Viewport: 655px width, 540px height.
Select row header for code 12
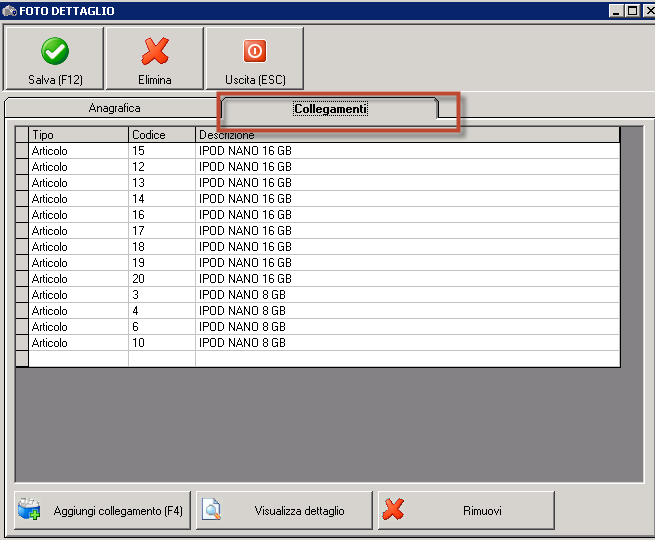pos(22,167)
